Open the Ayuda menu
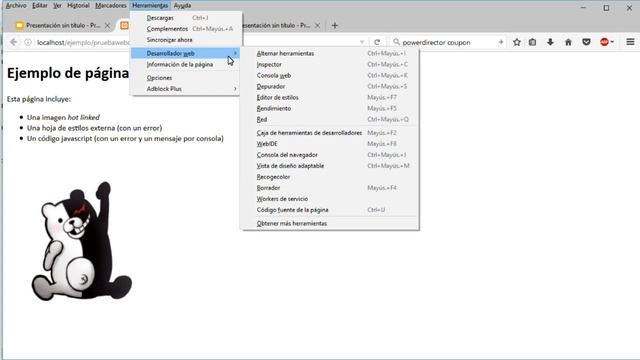This screenshot has width=640, height=360. pyautogui.click(x=182, y=6)
